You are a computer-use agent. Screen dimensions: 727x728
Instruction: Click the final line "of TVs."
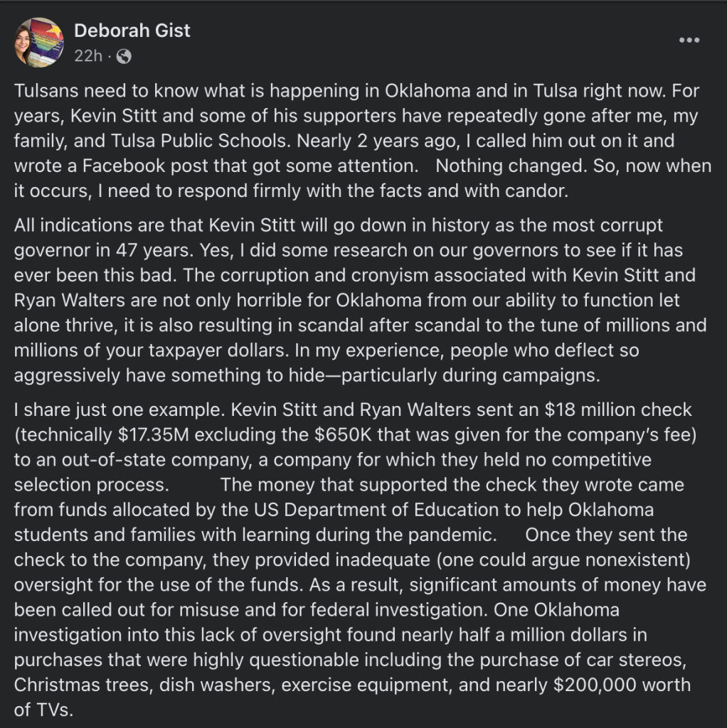(x=43, y=710)
